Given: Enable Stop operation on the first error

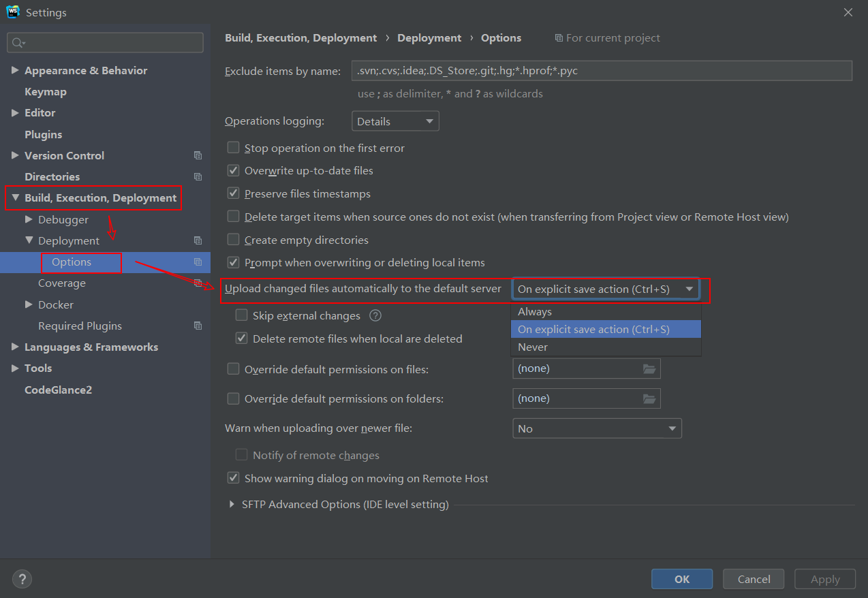Looking at the screenshot, I should coord(233,147).
